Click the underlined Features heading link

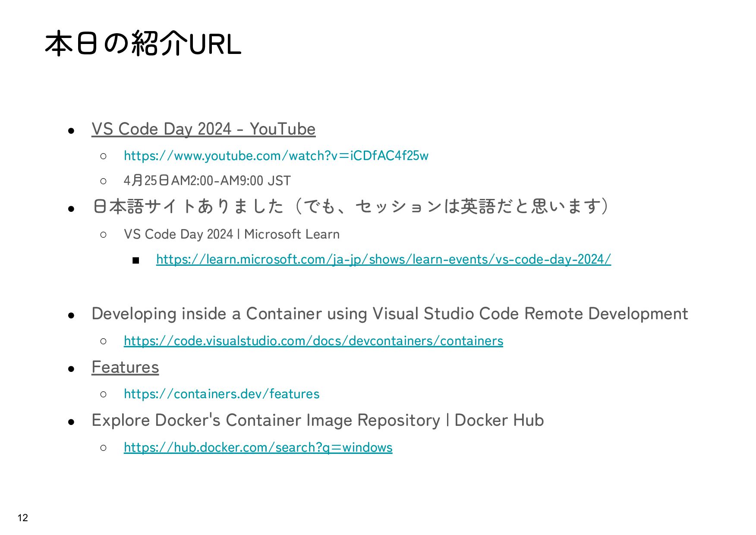[x=125, y=367]
